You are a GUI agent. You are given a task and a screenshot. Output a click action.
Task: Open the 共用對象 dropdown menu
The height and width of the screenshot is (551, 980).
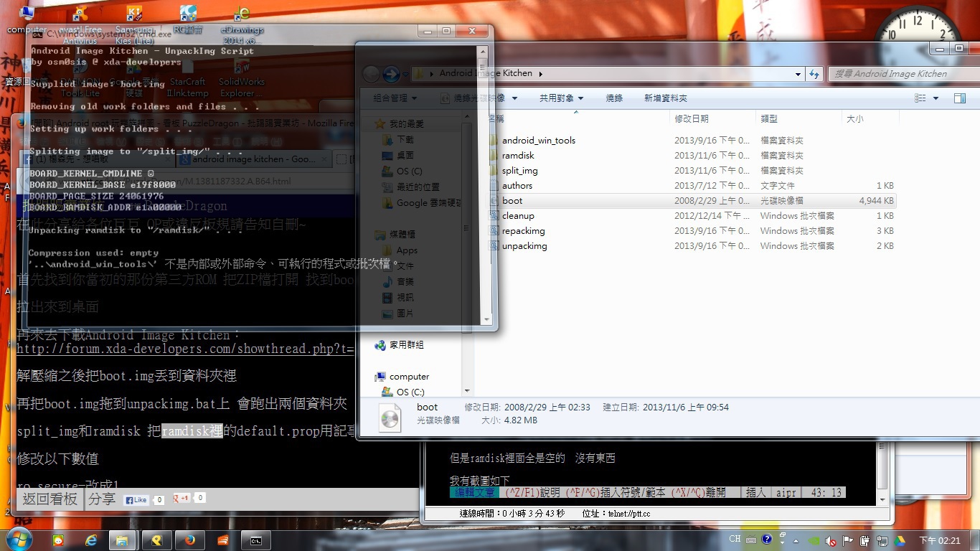point(562,98)
